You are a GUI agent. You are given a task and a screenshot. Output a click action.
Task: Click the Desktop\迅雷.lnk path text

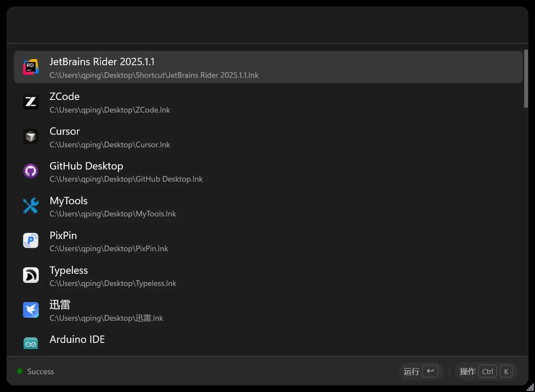pos(107,318)
